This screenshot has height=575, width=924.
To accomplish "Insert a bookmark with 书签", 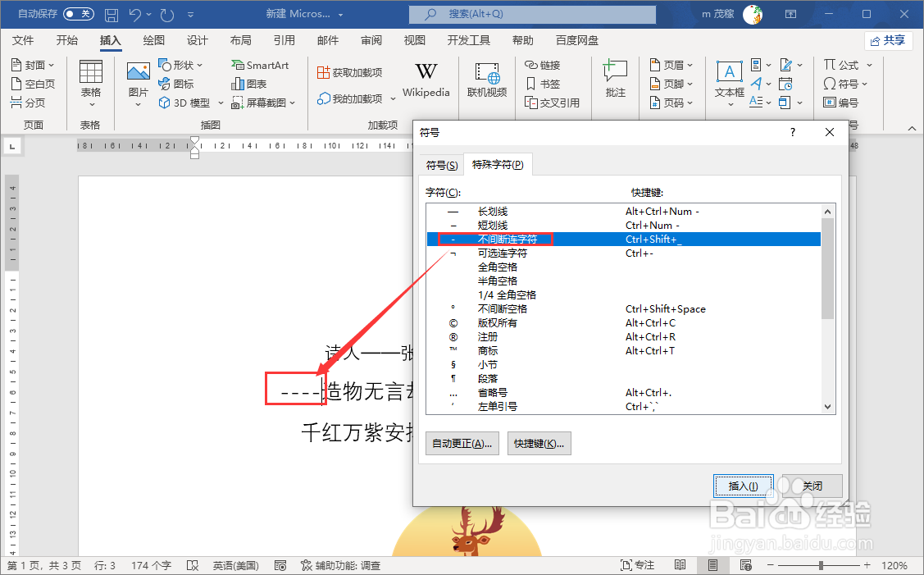I will point(542,84).
